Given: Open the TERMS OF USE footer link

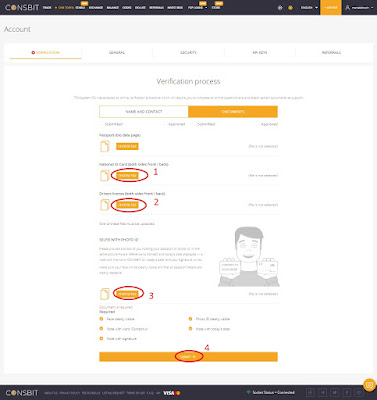Looking at the screenshot, I should click(136, 393).
